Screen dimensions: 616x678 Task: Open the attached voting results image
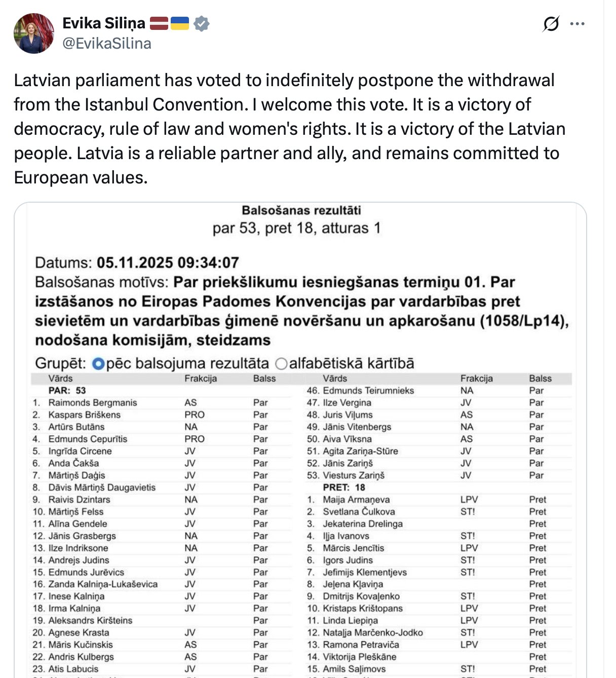click(x=300, y=440)
